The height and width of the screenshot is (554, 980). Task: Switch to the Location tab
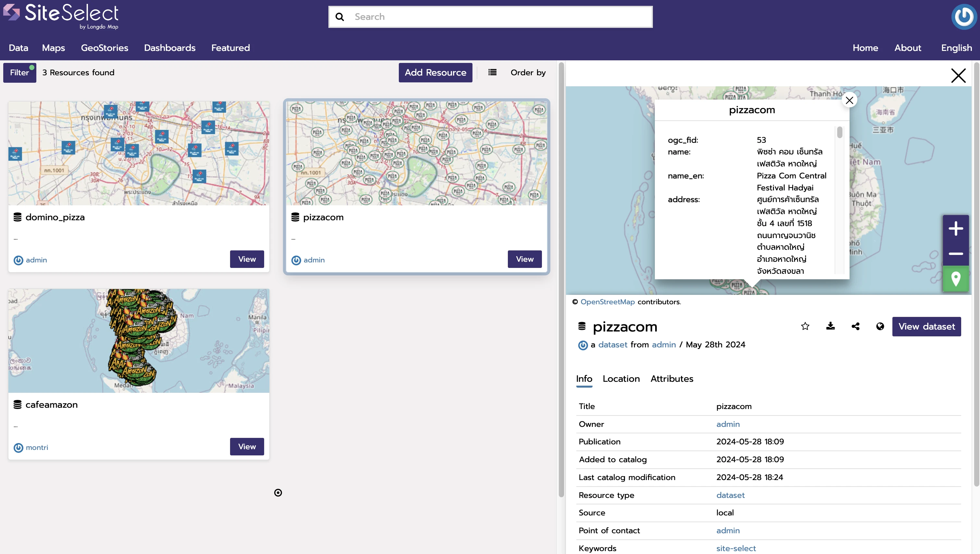pos(621,379)
